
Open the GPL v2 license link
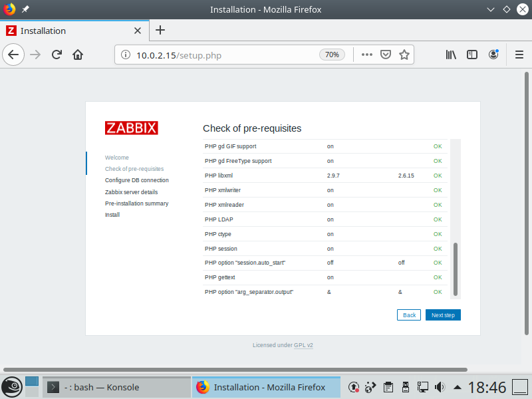point(303,345)
